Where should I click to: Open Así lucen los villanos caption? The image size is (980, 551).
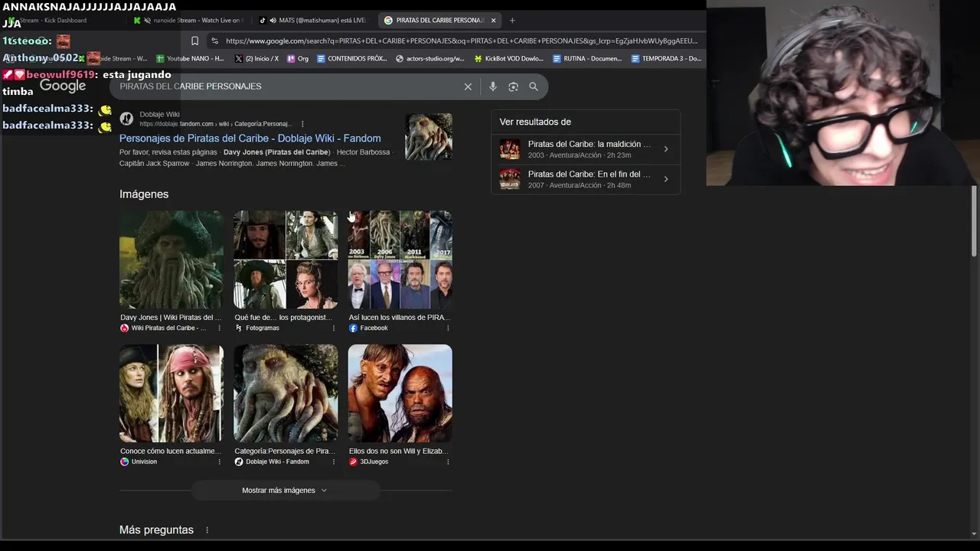click(x=399, y=318)
